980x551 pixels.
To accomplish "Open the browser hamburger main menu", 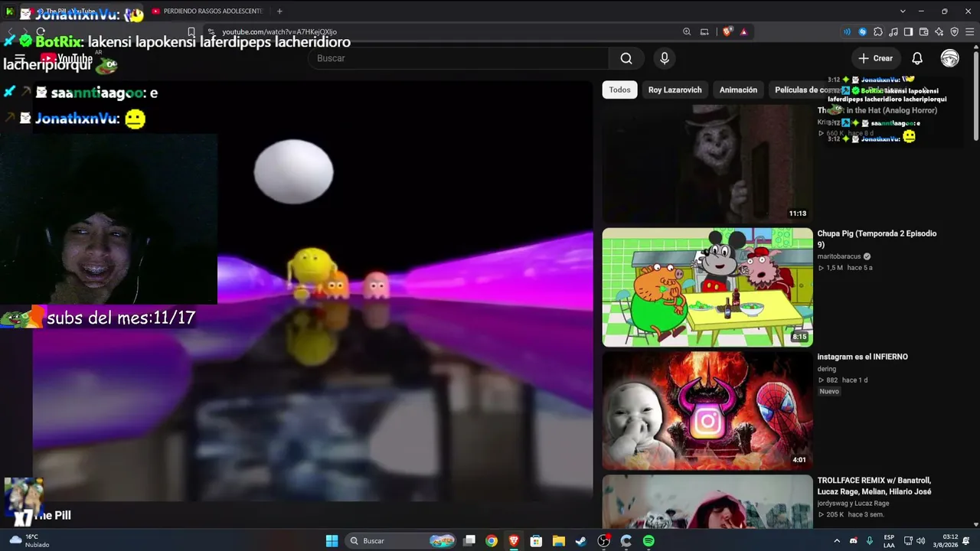I will click(969, 32).
